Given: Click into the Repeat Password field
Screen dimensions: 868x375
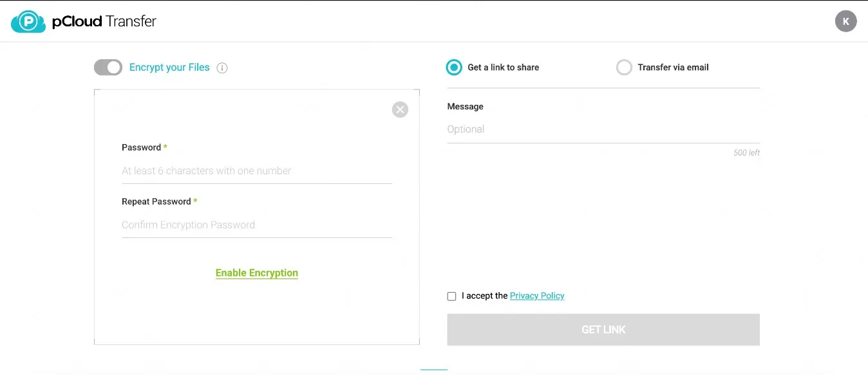Looking at the screenshot, I should click(x=256, y=225).
